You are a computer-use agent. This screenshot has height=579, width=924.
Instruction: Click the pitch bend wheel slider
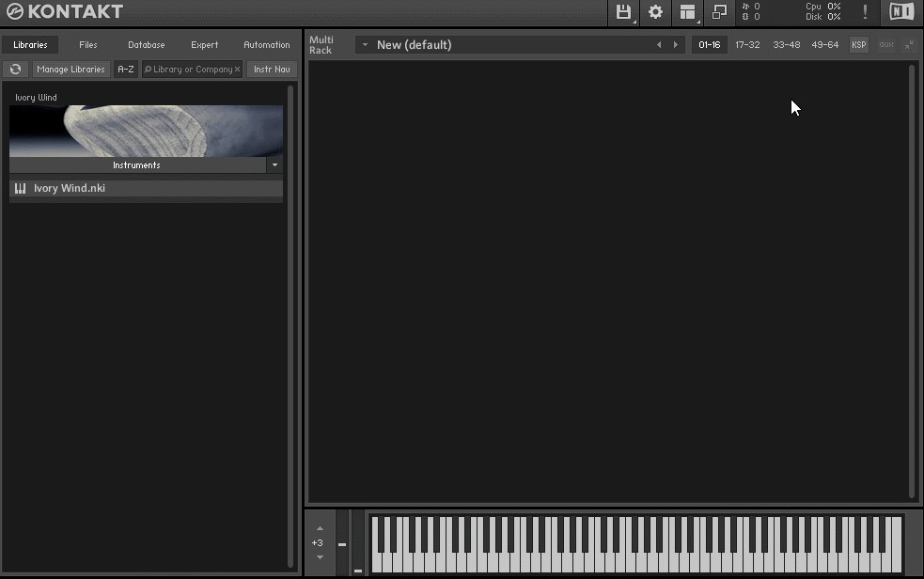click(342, 543)
